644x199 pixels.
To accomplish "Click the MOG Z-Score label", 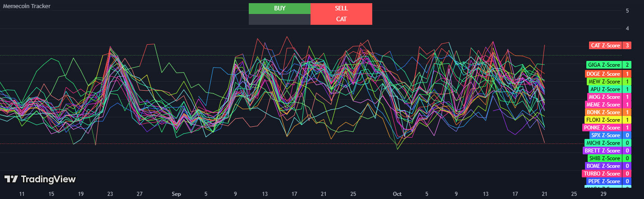I will point(604,97).
